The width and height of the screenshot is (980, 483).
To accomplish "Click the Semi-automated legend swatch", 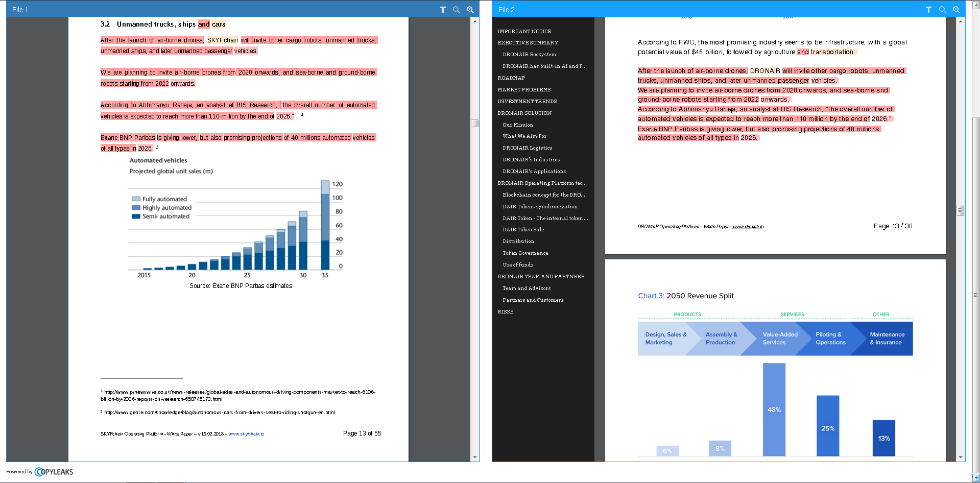I will (136, 216).
